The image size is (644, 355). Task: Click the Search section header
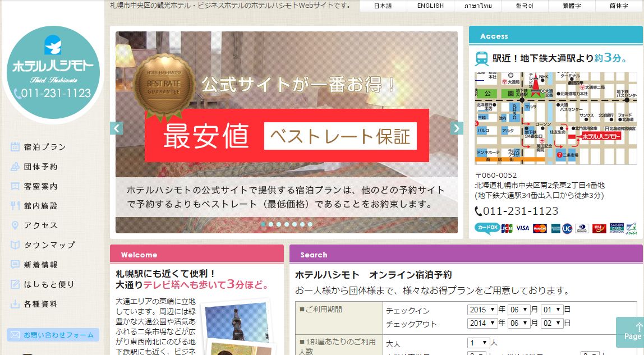[x=466, y=255]
